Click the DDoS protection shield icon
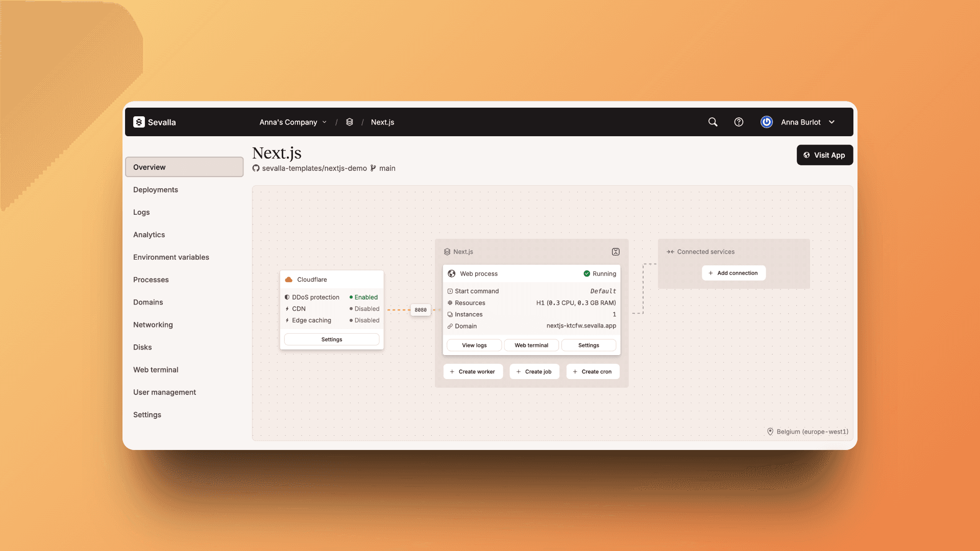 point(287,297)
